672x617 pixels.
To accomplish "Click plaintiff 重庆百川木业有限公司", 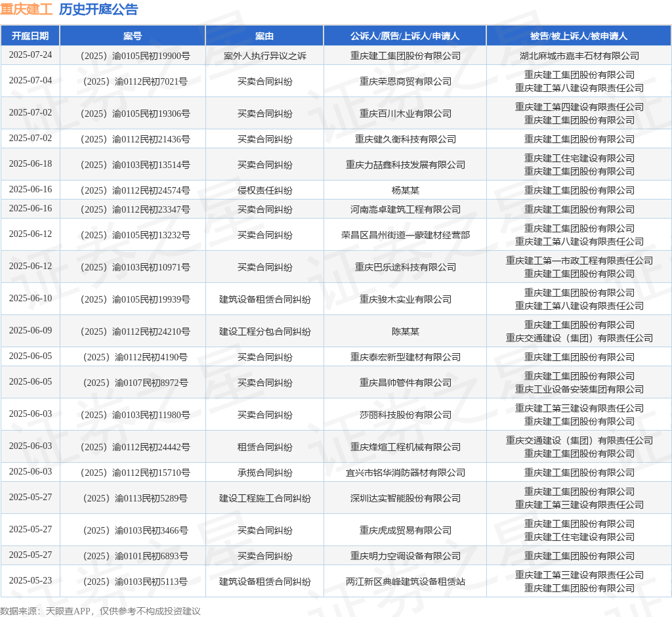I will 406,114.
